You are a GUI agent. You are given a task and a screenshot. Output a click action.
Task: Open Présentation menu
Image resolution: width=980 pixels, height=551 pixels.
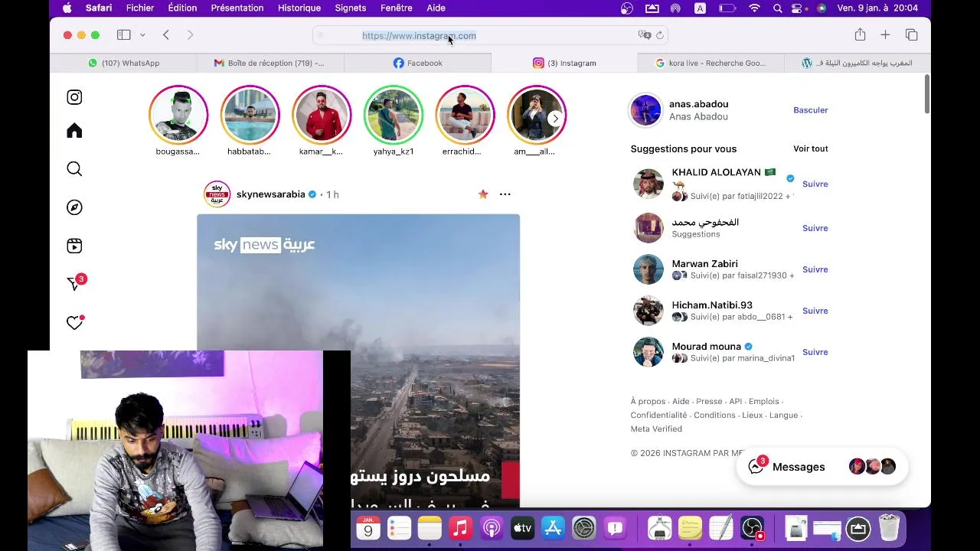237,8
